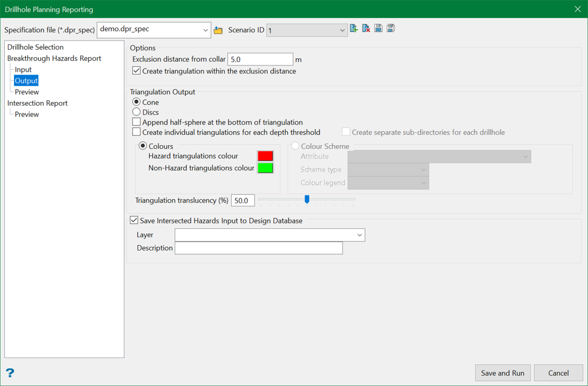Pick the Hazard triangulations red colour swatch
This screenshot has width=588, height=386.
tap(265, 156)
